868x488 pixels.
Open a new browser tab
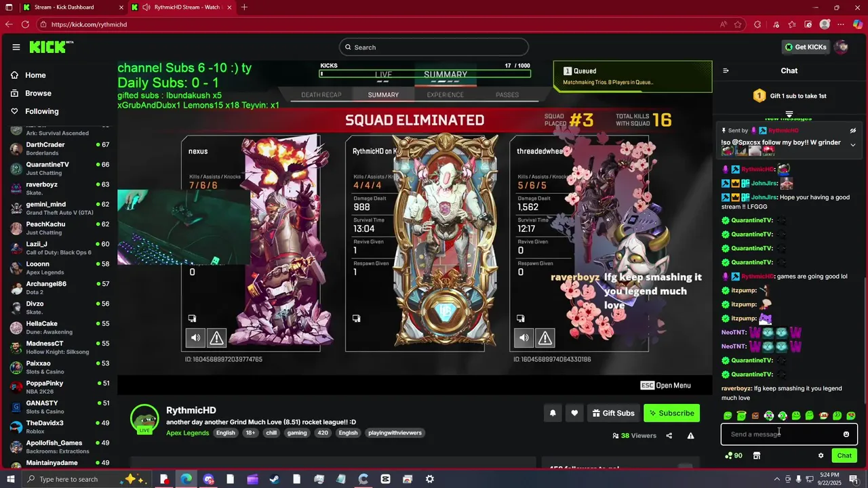244,7
